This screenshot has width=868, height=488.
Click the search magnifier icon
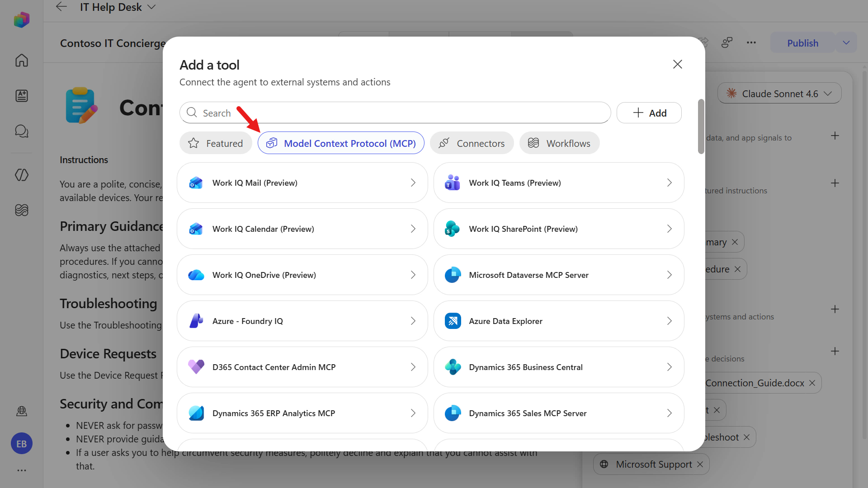click(192, 113)
